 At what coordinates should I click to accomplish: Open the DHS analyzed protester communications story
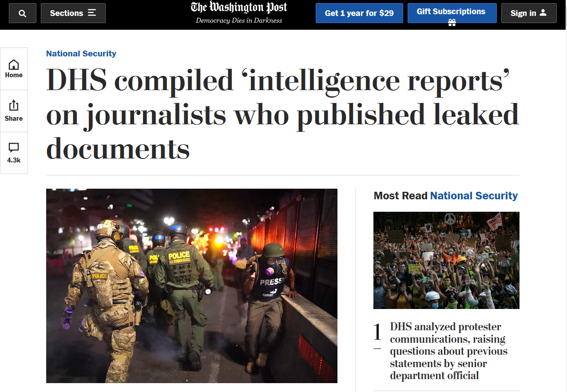click(448, 351)
